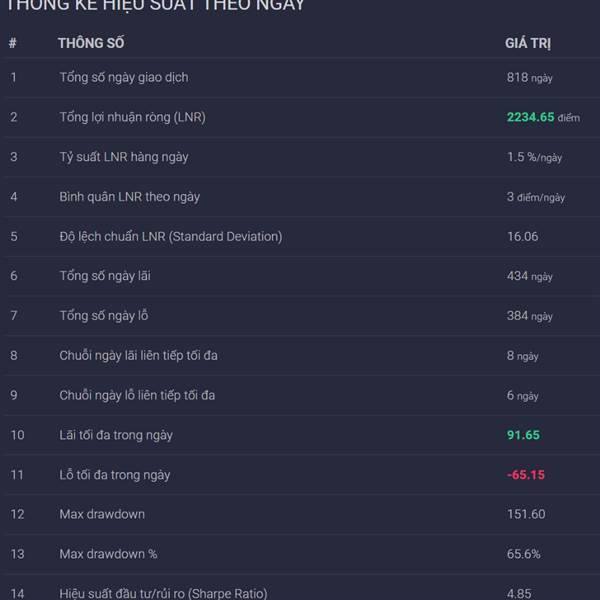The height and width of the screenshot is (600, 600).
Task: Click the 65.6% Max drawdown value
Action: (x=523, y=554)
